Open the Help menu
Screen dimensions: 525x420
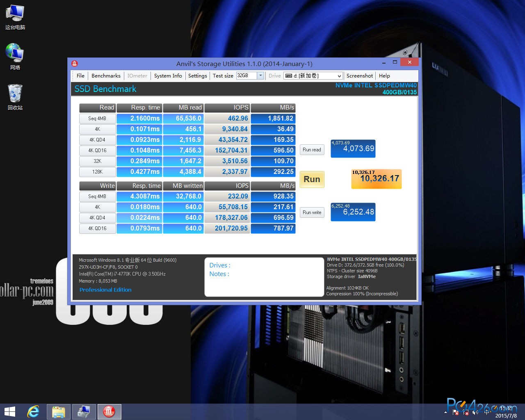click(x=384, y=76)
